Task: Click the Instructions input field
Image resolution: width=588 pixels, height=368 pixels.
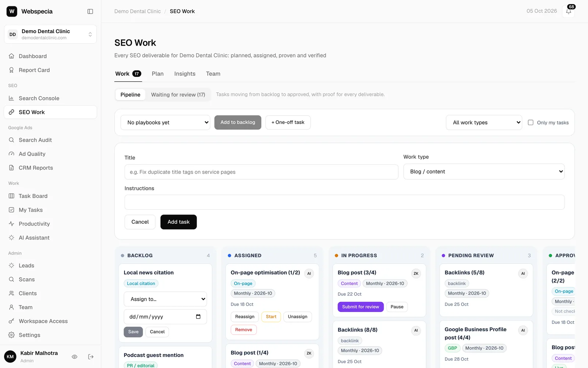Action: pos(344,202)
